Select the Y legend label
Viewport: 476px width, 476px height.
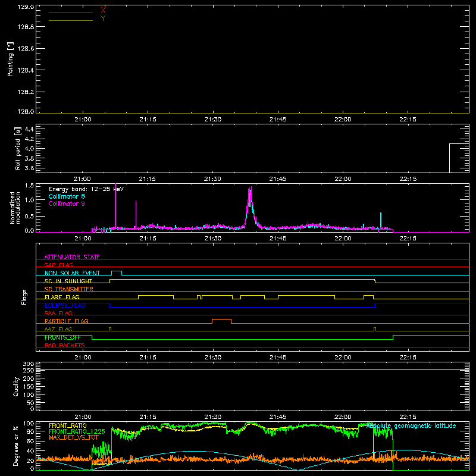(103, 18)
